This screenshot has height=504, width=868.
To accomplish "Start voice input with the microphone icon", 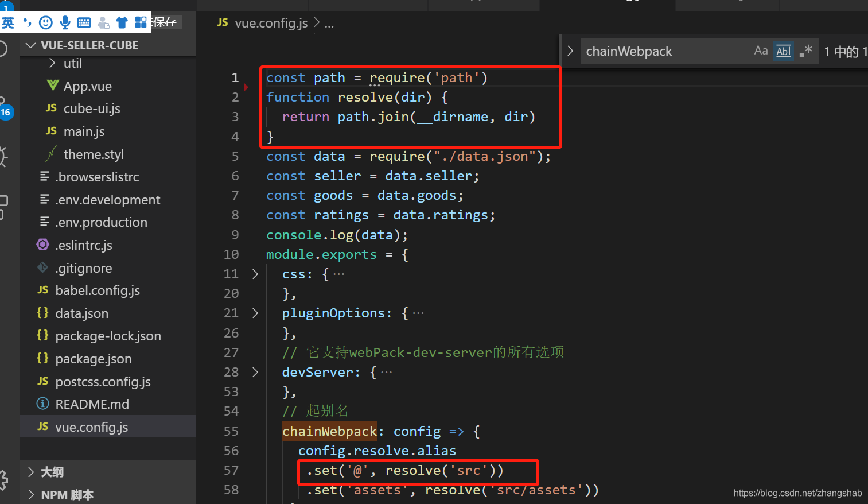I will click(x=65, y=22).
